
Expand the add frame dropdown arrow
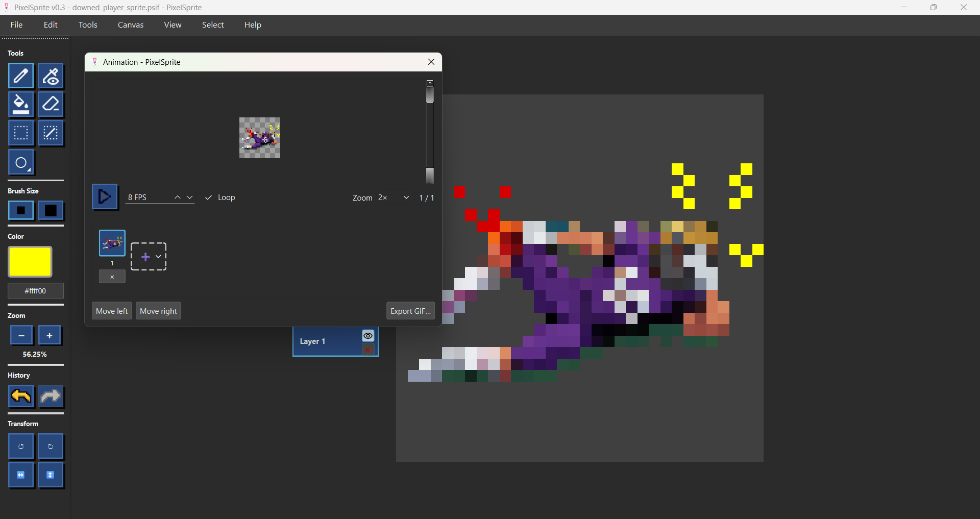pos(159,257)
